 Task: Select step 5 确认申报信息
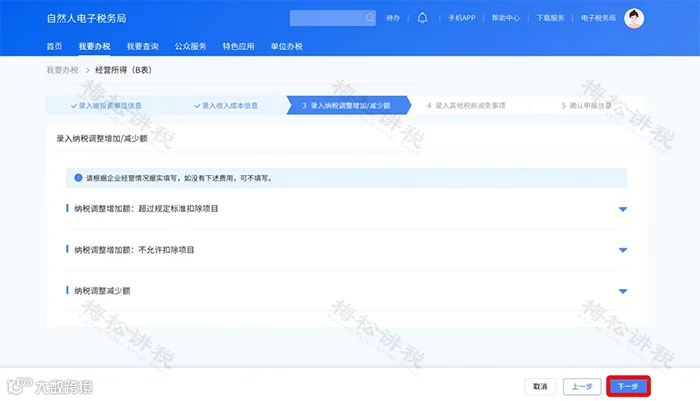(586, 106)
